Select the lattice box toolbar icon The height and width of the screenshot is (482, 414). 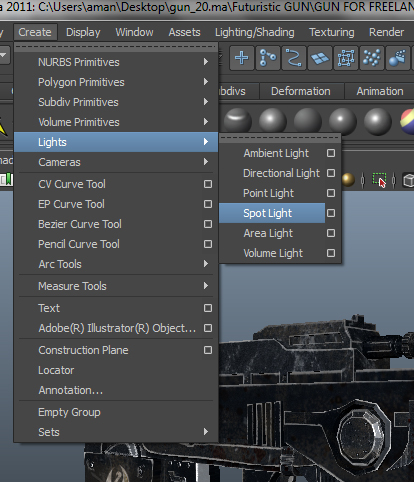[346, 58]
